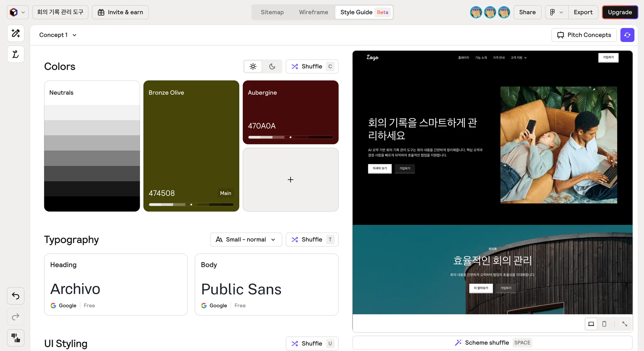
Task: Enable light mode sun toggle
Action: tap(253, 66)
